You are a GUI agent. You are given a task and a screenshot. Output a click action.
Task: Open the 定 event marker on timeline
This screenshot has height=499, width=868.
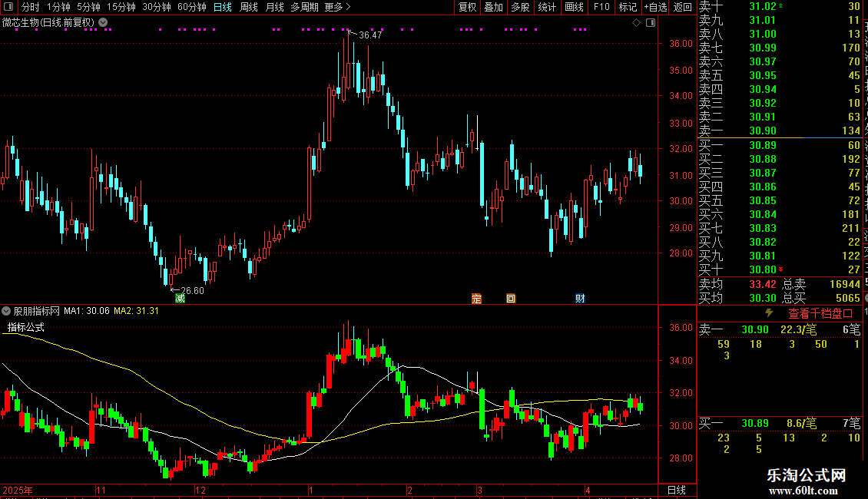coord(476,299)
